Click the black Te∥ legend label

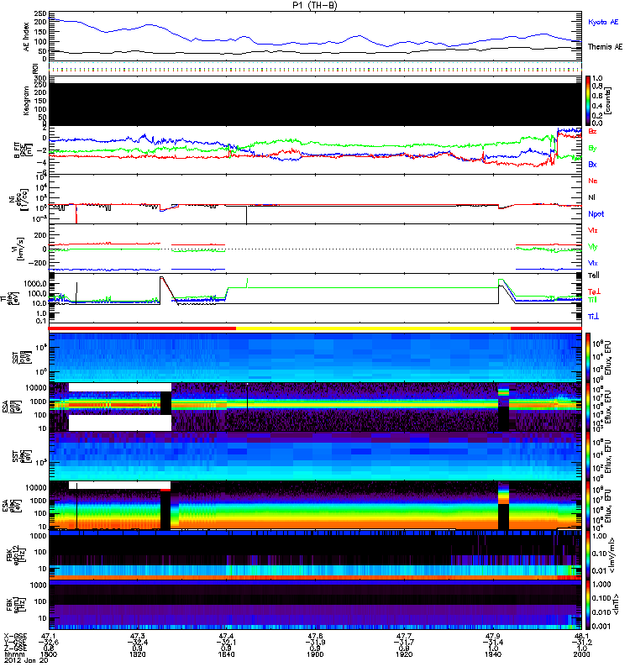[x=594, y=276]
